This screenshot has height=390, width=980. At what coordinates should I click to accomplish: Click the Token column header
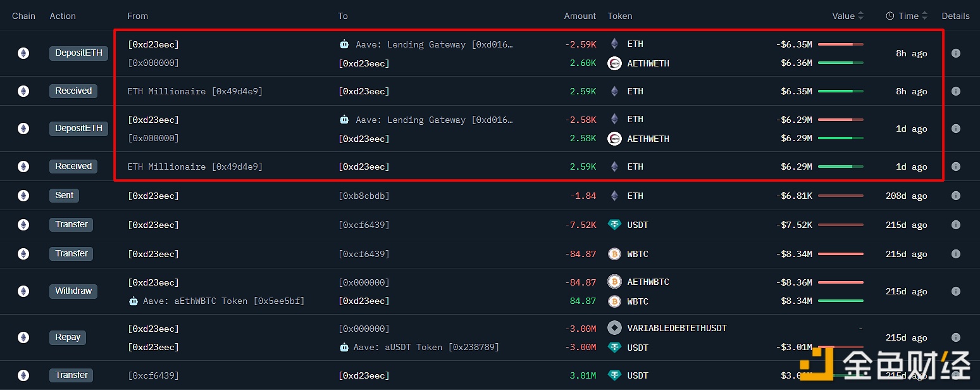pos(619,16)
